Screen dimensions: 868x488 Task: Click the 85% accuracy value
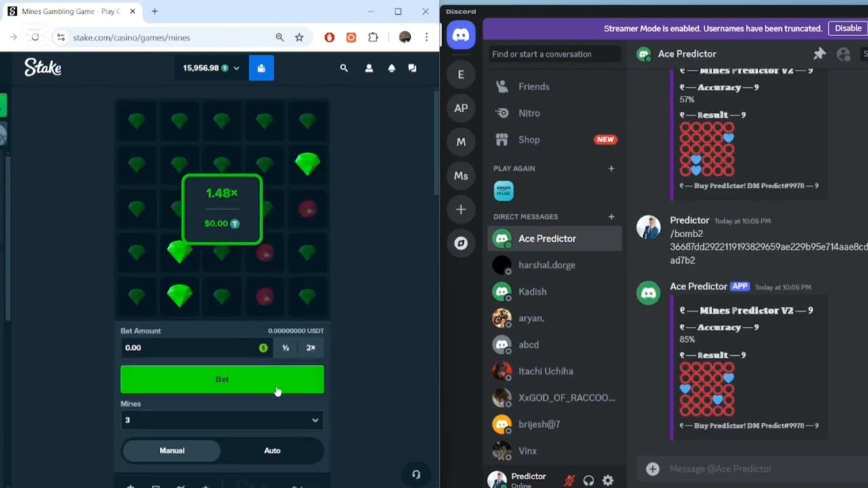tap(687, 340)
